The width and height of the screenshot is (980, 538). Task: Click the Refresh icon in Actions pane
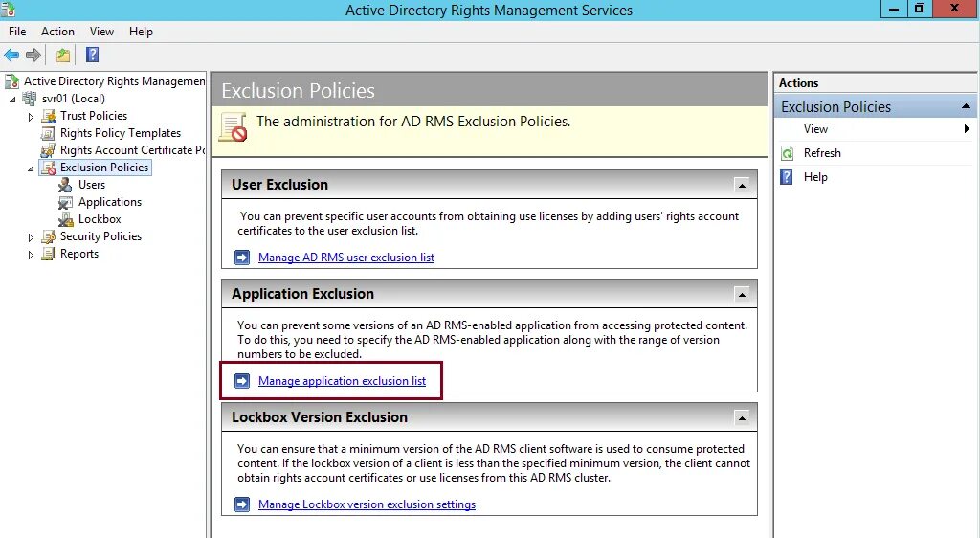pos(788,153)
